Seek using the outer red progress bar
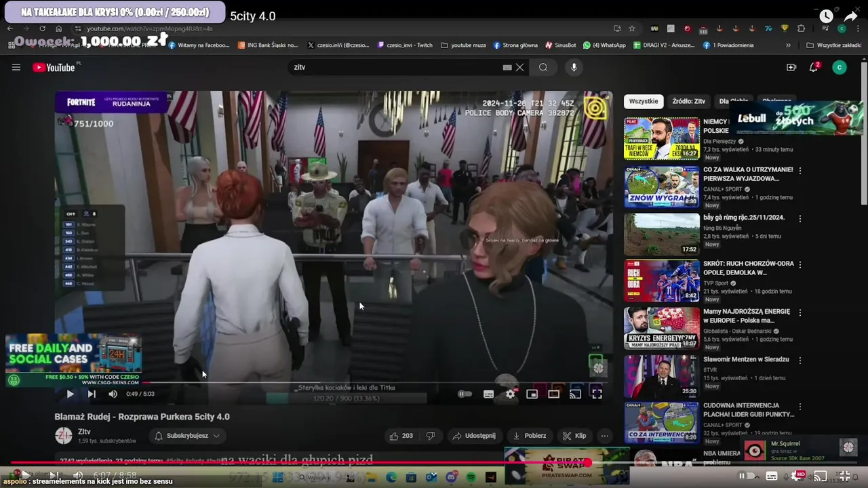The image size is (868, 488). [434, 463]
